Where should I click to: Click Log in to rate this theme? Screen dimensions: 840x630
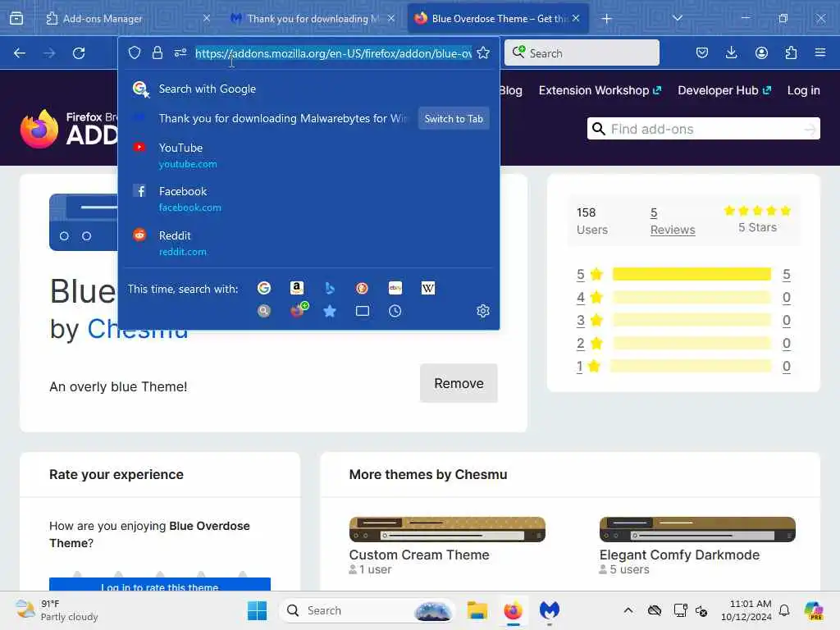(160, 584)
